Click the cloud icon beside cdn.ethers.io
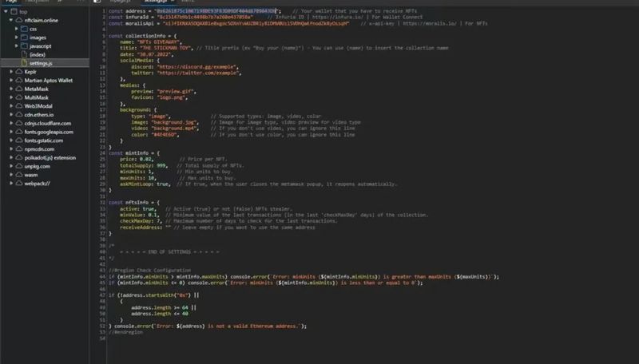The height and width of the screenshot is (364, 639). pyautogui.click(x=19, y=114)
